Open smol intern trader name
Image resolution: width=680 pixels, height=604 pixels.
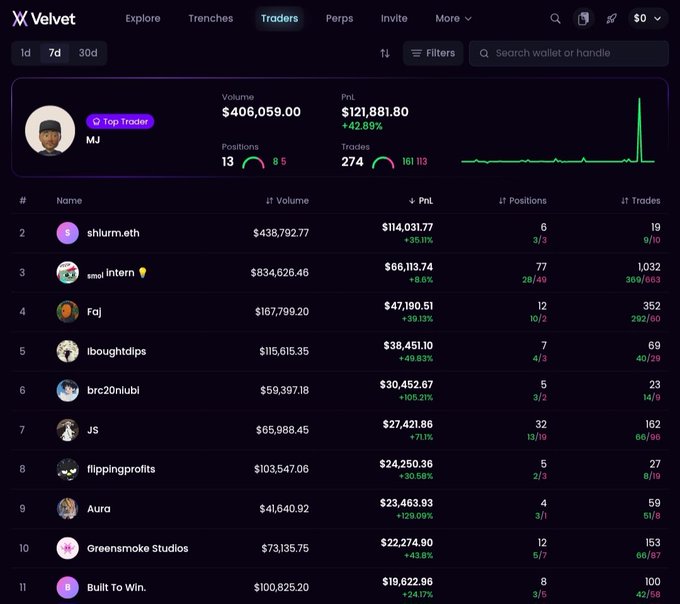click(x=117, y=273)
